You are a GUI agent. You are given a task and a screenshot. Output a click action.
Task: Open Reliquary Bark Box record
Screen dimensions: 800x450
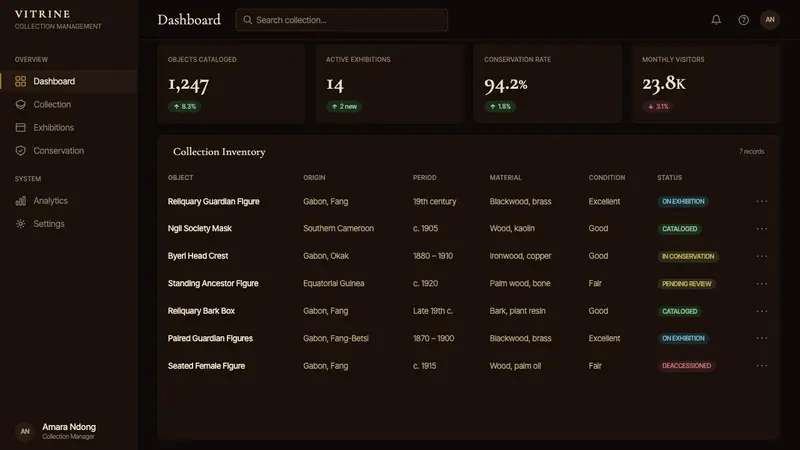[x=202, y=311]
